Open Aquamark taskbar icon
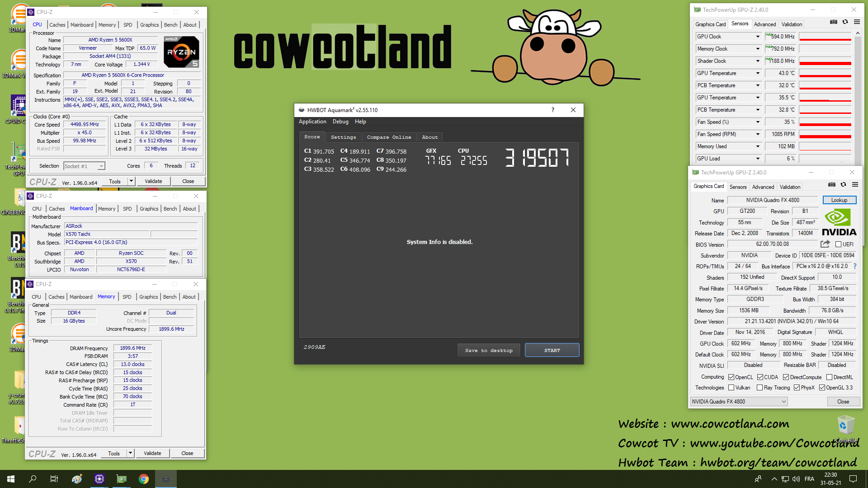 (x=166, y=479)
